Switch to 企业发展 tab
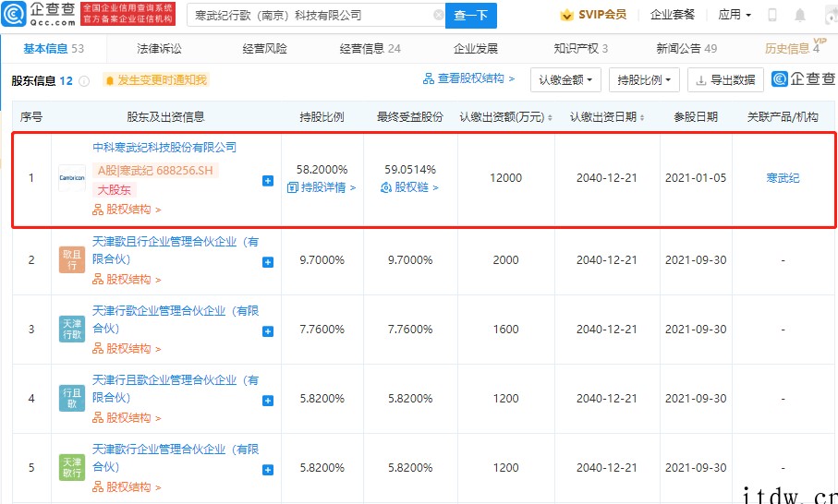 pyautogui.click(x=476, y=49)
